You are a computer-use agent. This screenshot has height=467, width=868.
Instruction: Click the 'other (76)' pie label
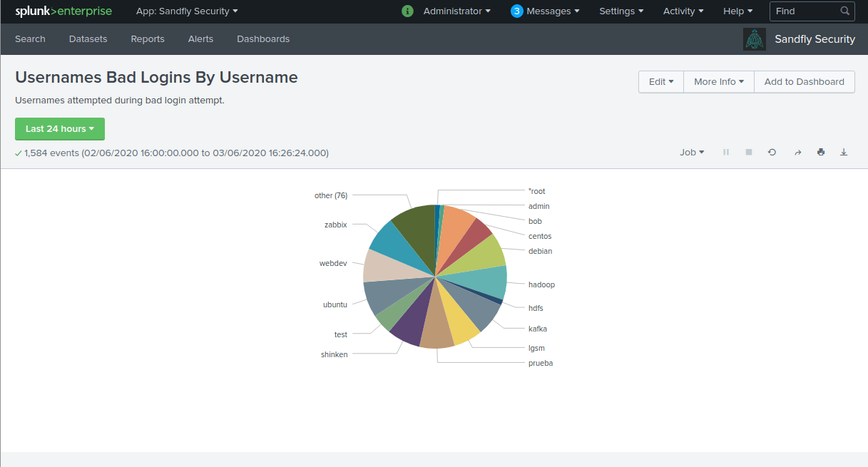tap(331, 195)
